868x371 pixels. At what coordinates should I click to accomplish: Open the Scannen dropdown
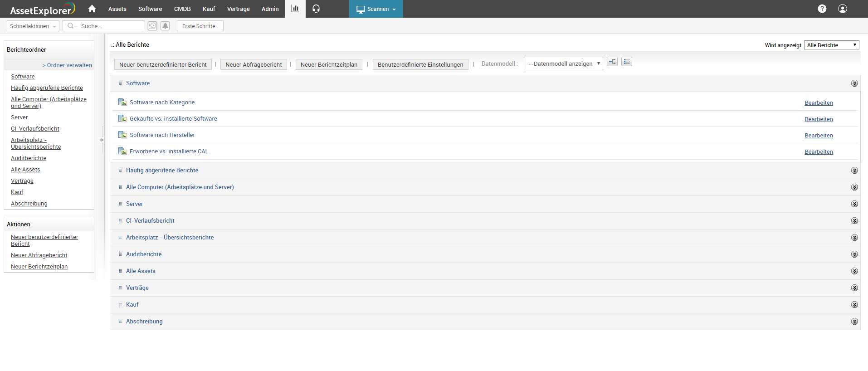click(376, 9)
